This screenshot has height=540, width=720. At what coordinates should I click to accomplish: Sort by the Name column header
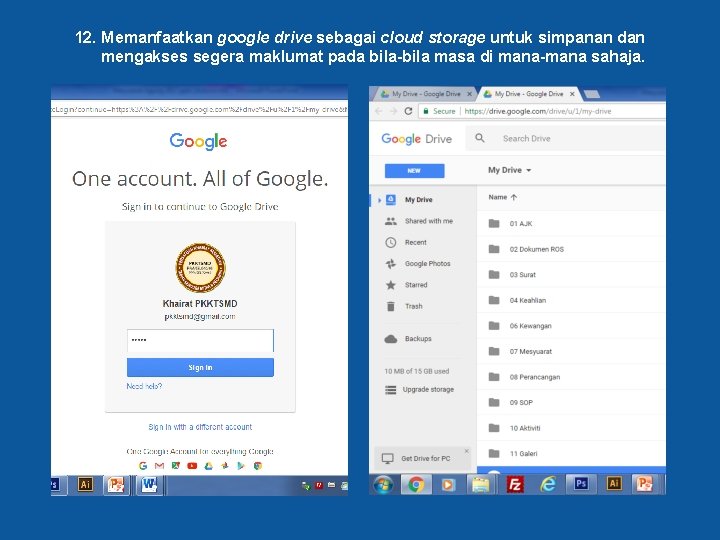[x=502, y=197]
